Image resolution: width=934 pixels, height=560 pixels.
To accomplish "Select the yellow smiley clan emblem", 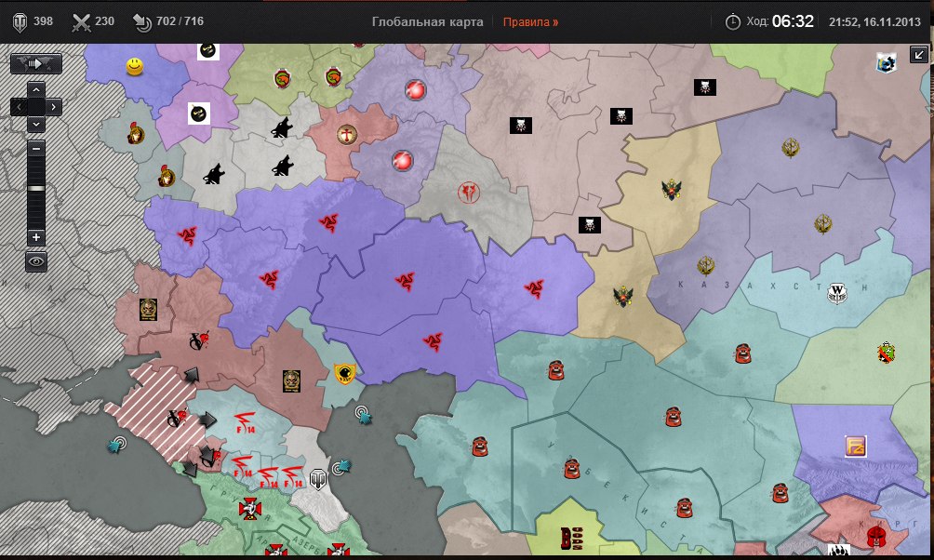I will coord(135,66).
